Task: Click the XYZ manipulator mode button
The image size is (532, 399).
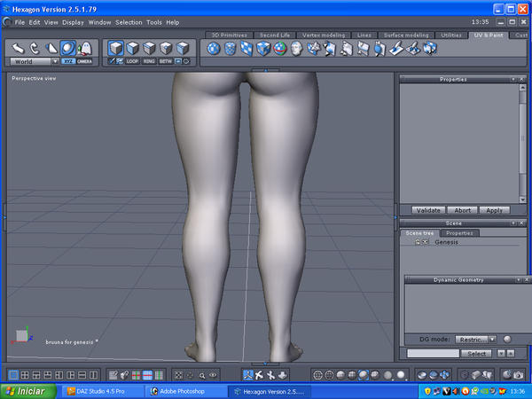Action: tap(68, 62)
